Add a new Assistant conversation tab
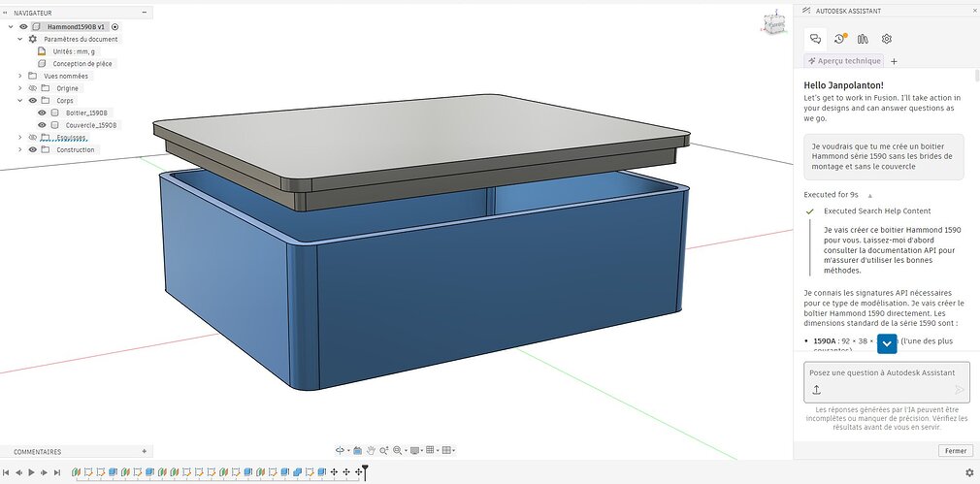Screen dimensions: 980x484 pyautogui.click(x=894, y=61)
